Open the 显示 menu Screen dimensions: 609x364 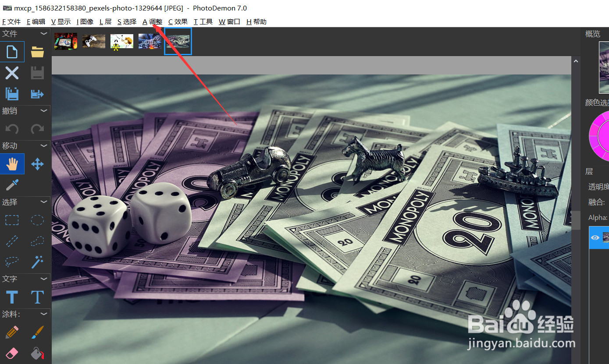(61, 21)
